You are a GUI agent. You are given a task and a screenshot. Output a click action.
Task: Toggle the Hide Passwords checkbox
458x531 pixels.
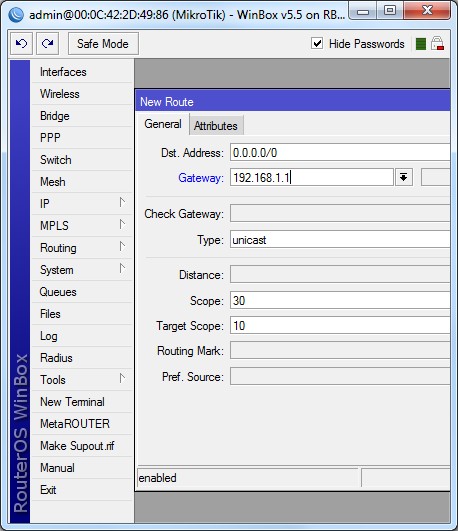pyautogui.click(x=317, y=43)
